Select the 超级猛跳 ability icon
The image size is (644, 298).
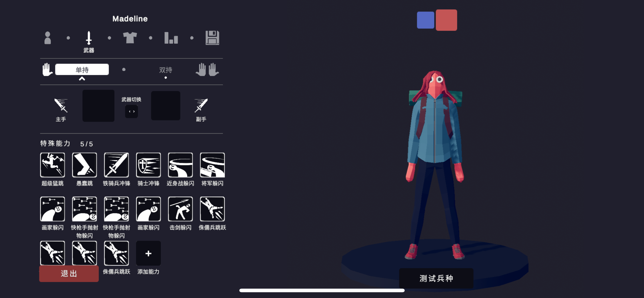pyautogui.click(x=52, y=165)
